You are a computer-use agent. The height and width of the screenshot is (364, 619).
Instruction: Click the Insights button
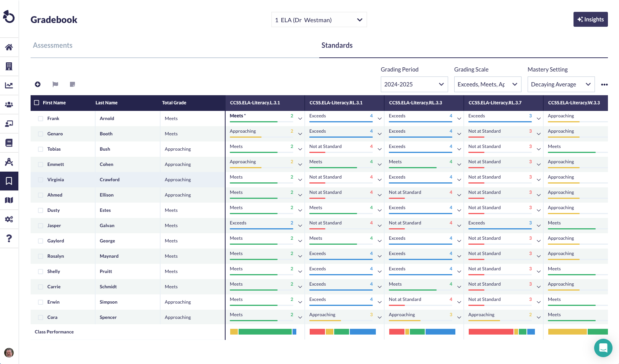coord(590,19)
